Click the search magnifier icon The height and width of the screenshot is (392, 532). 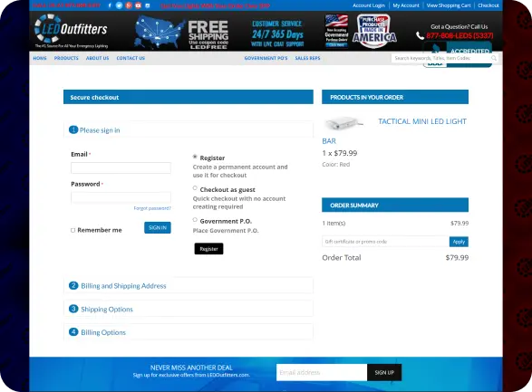(x=494, y=58)
